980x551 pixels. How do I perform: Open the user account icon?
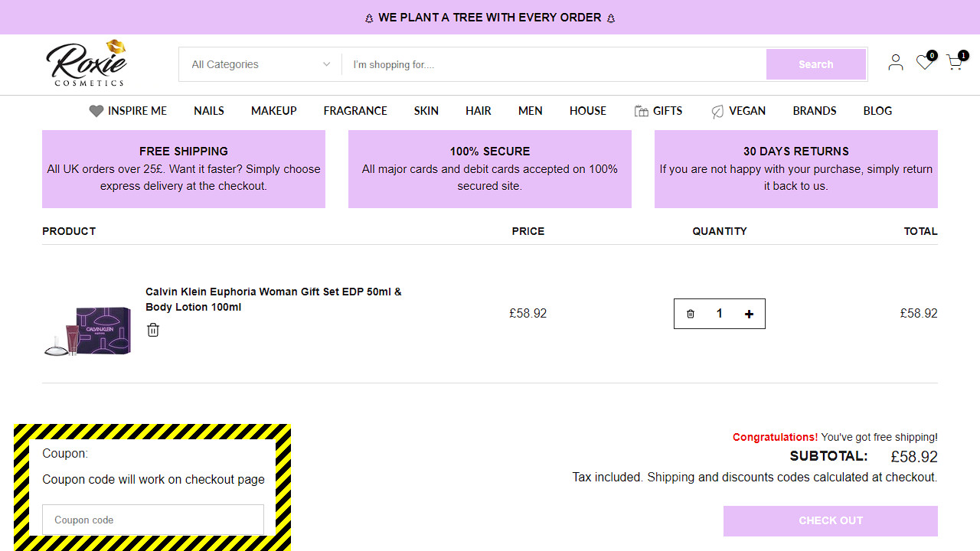click(896, 62)
